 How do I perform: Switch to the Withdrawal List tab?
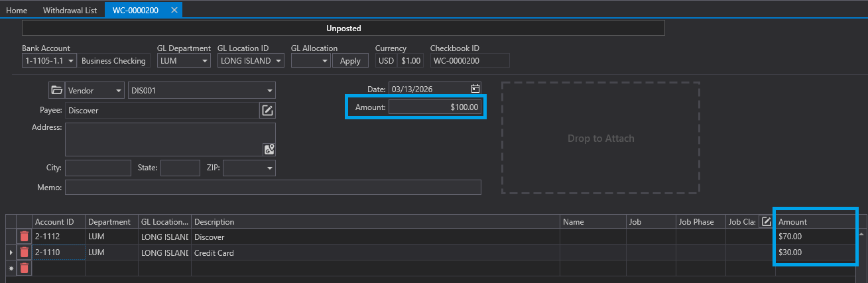click(70, 11)
